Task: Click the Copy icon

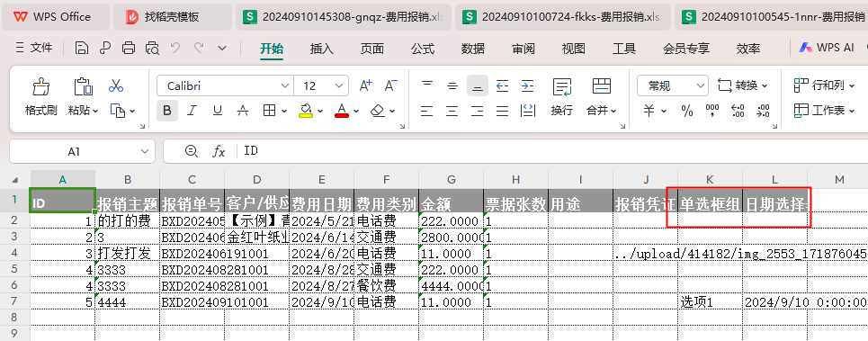Action: (x=117, y=111)
